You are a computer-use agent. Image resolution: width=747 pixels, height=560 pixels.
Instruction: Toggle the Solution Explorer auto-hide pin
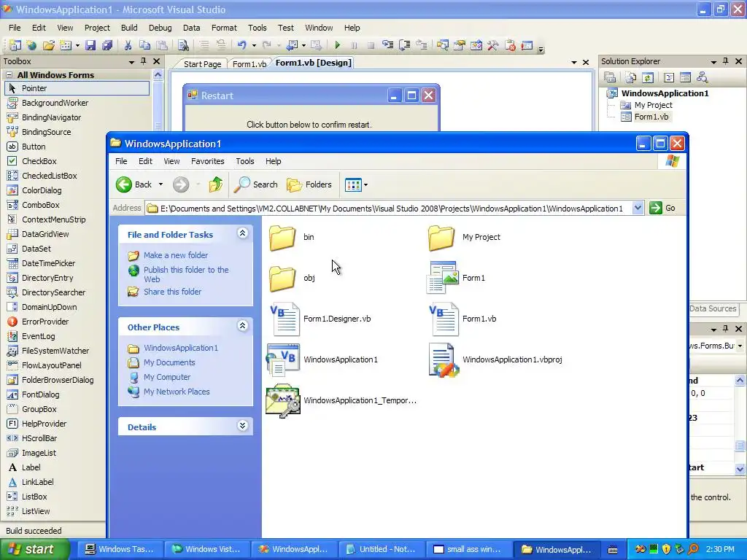click(726, 61)
